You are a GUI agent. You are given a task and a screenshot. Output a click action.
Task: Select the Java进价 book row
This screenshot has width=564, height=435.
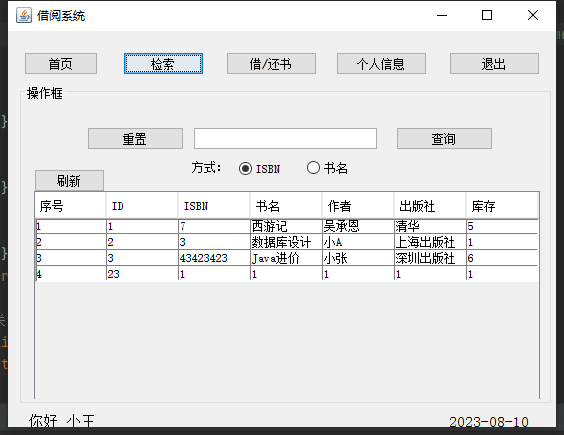click(287, 258)
